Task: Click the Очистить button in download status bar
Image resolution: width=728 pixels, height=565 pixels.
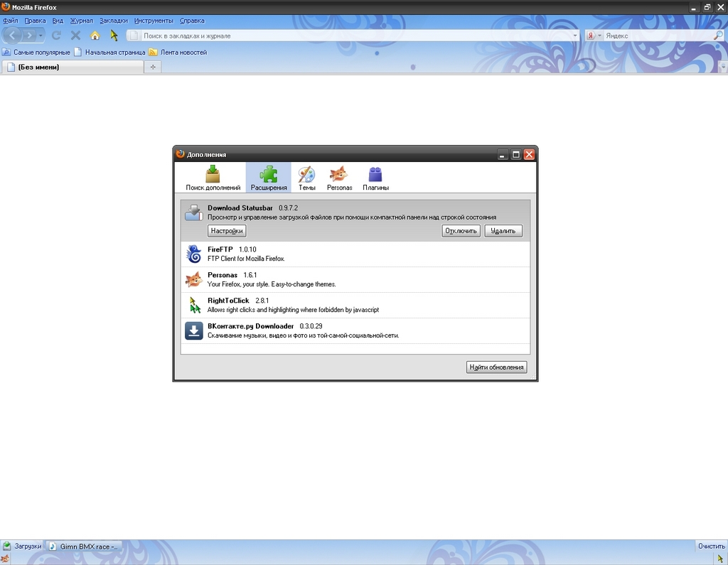Action: click(x=711, y=546)
